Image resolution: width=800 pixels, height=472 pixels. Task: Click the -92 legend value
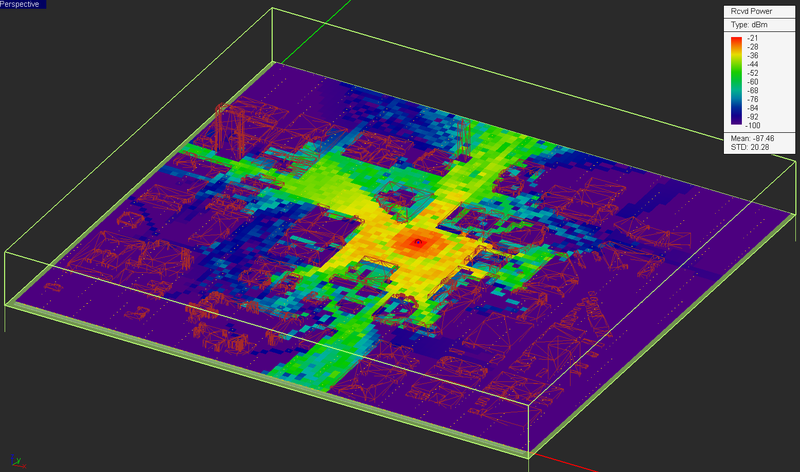pyautogui.click(x=753, y=117)
